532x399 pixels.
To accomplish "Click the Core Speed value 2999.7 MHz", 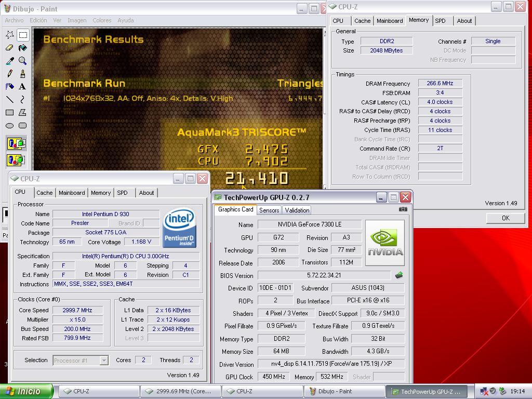I will coord(77,310).
